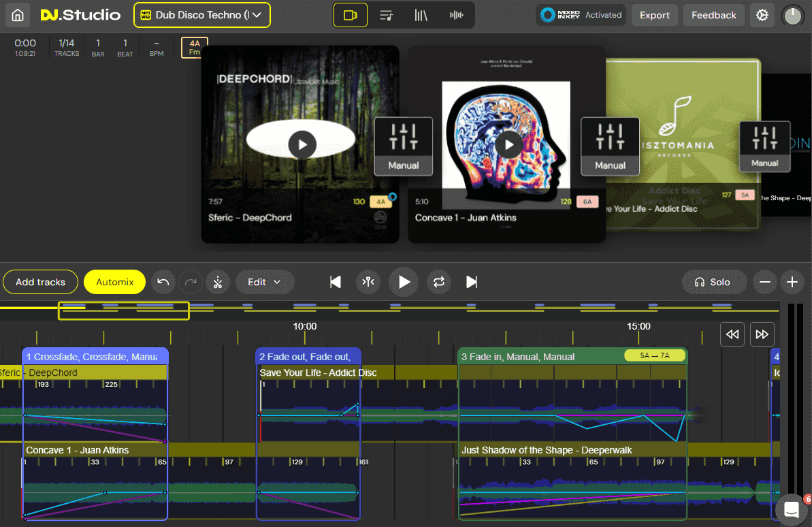The width and height of the screenshot is (812, 527).
Task: Open the library columns view icon
Action: click(x=421, y=14)
